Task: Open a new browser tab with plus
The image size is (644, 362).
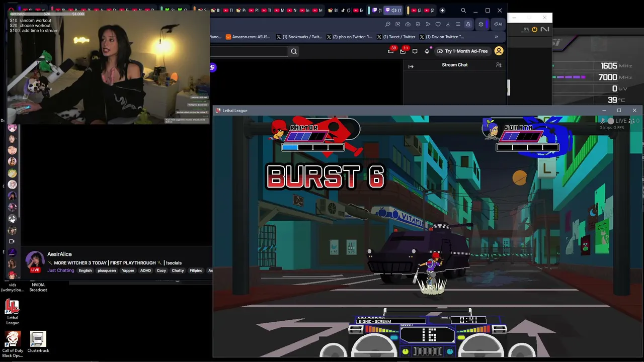Action: pyautogui.click(x=442, y=10)
